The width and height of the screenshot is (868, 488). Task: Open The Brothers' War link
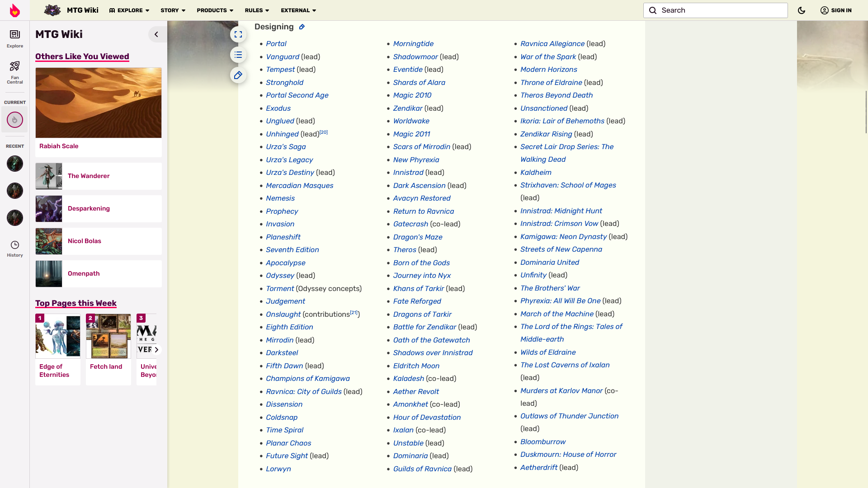(x=550, y=288)
